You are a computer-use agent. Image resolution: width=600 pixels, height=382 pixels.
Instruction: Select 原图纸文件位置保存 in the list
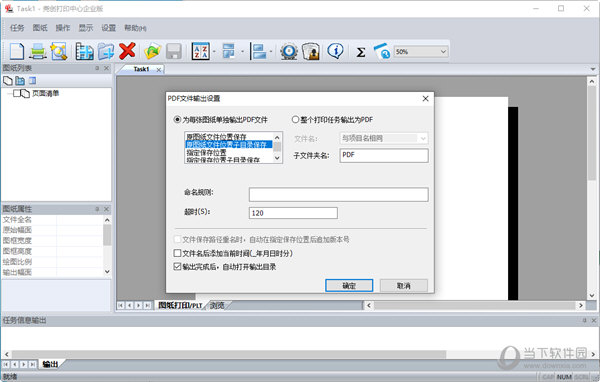229,137
